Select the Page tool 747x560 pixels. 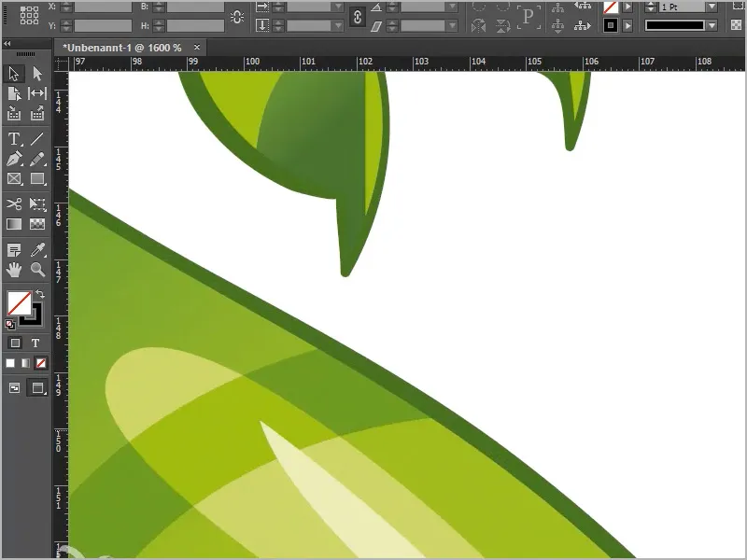click(x=14, y=93)
